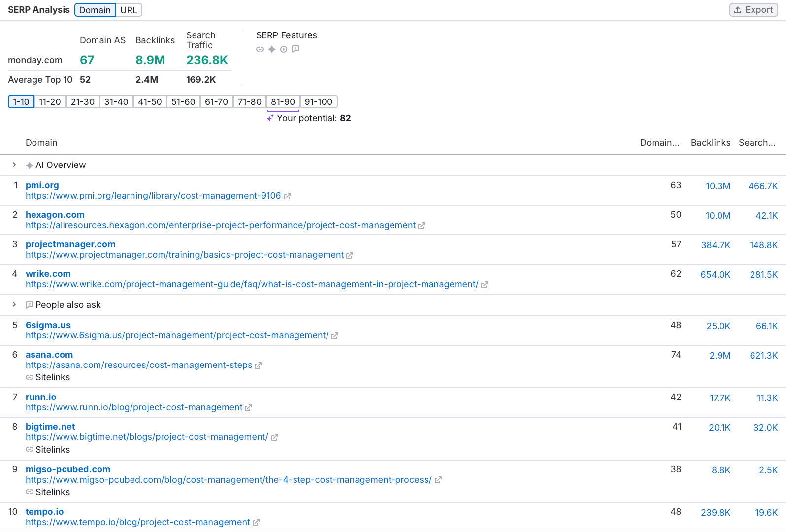This screenshot has height=532, width=786.
Task: Click the Sitelinks icon under migso-pcubed.com
Action: pos(30,492)
